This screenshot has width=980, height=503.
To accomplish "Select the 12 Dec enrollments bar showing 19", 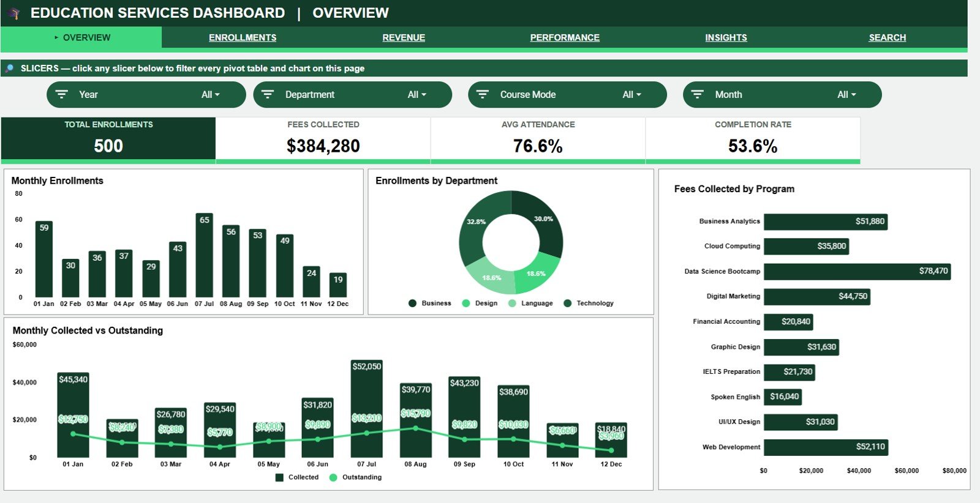I will [x=338, y=285].
